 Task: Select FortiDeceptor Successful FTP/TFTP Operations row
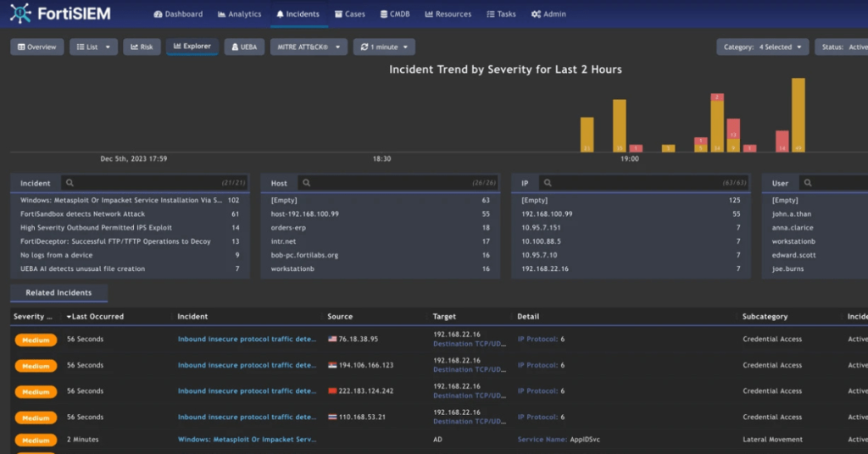point(130,241)
